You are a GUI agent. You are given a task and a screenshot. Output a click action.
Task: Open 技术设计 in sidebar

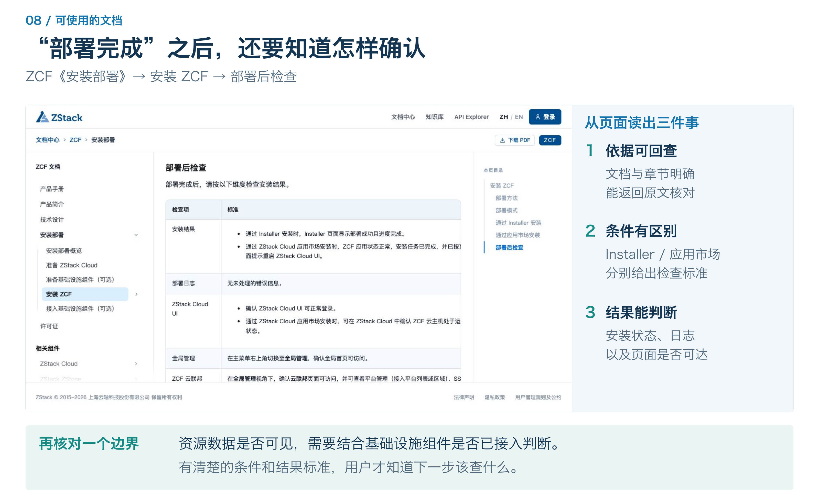coord(52,220)
